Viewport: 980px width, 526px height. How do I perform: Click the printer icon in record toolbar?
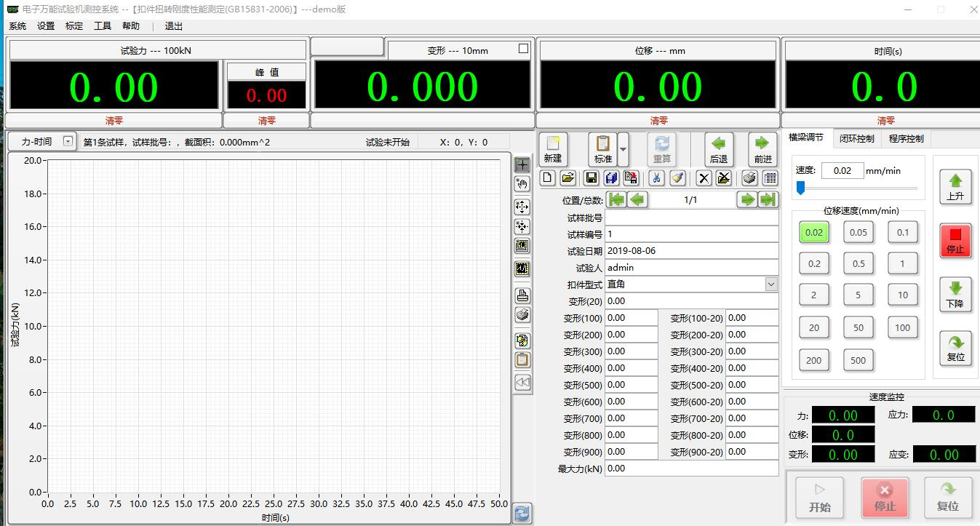(749, 178)
